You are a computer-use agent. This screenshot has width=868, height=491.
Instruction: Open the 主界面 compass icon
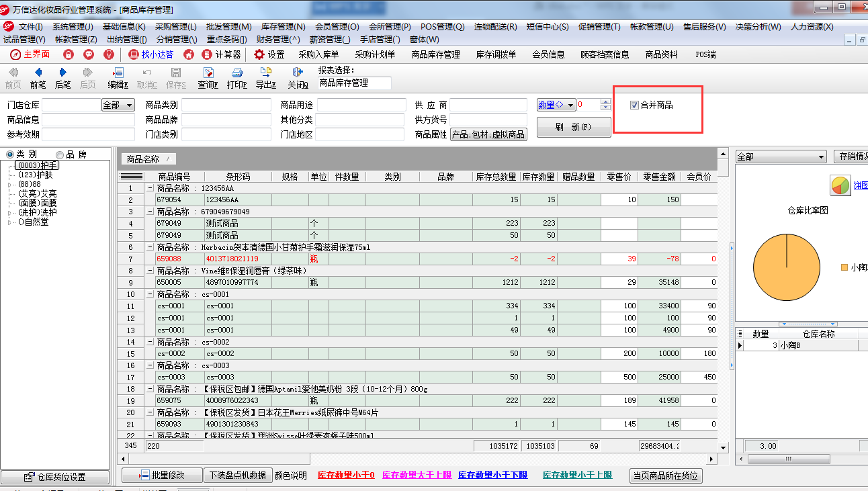pyautogui.click(x=16, y=54)
